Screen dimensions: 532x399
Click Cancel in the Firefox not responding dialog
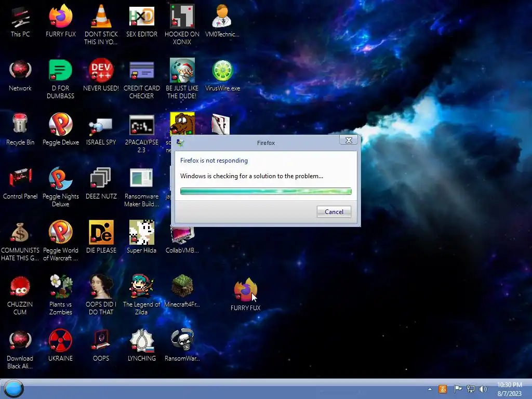pos(334,212)
